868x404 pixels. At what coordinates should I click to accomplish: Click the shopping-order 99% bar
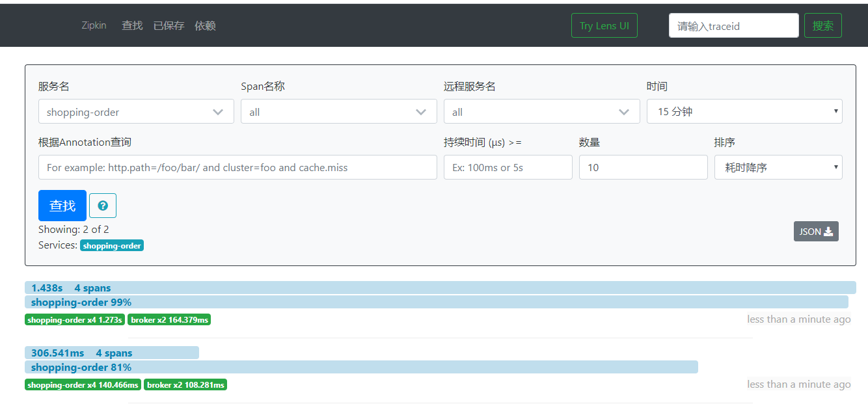(x=436, y=302)
